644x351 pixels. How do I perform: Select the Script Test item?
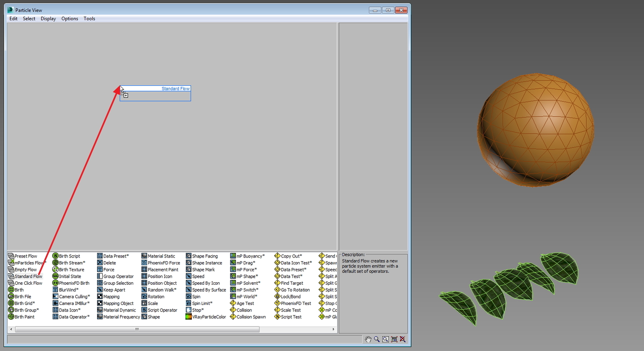point(288,317)
